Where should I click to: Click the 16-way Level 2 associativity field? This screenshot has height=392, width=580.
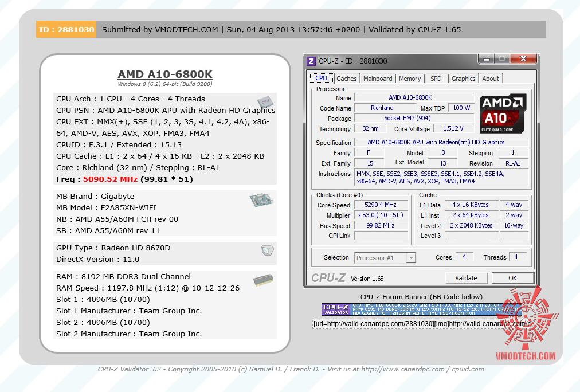514,226
